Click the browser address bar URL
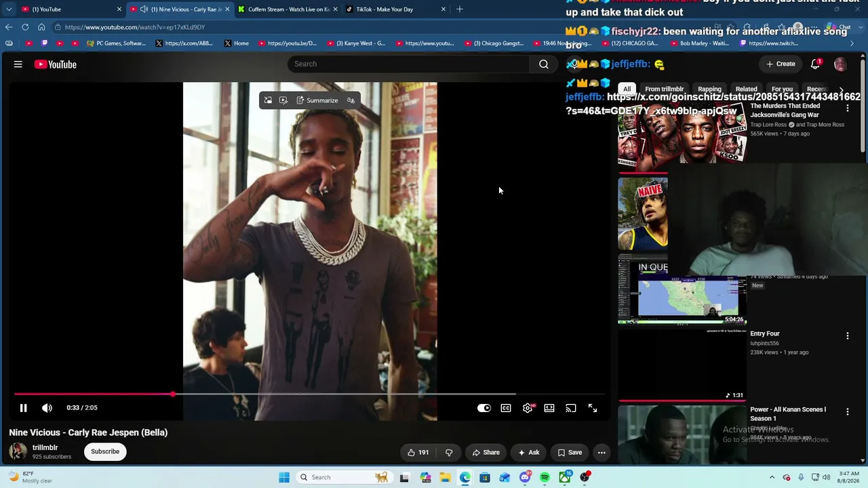 point(135,27)
